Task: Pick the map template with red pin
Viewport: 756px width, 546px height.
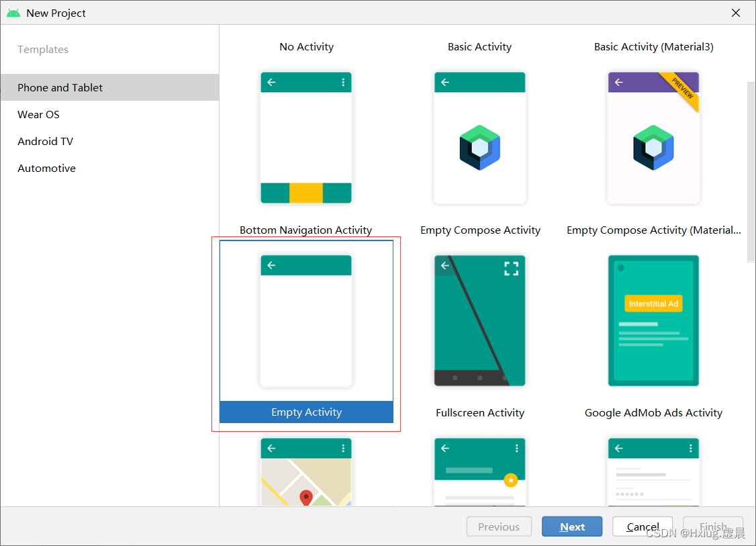Action: [306, 471]
